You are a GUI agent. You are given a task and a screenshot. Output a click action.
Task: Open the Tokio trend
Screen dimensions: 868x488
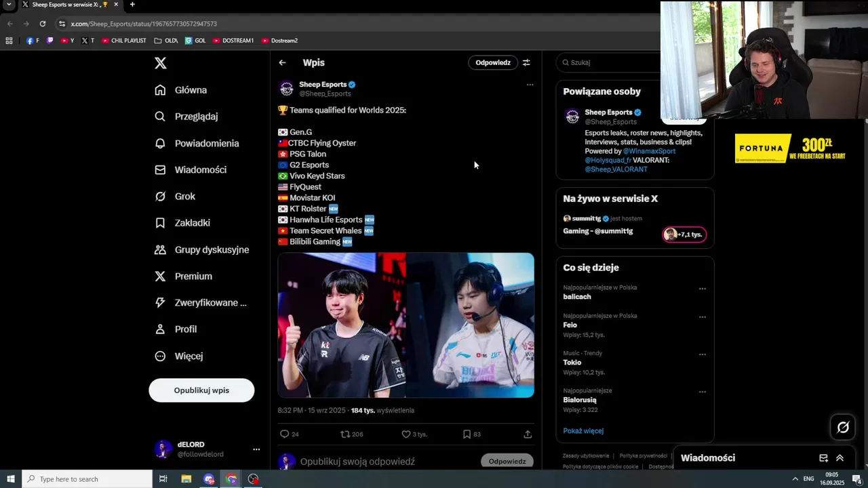(572, 363)
